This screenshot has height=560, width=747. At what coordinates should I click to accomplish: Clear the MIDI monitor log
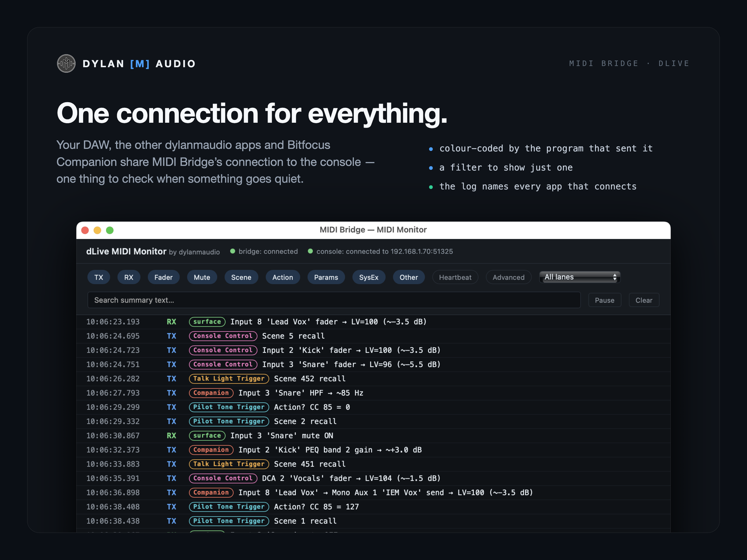644,300
